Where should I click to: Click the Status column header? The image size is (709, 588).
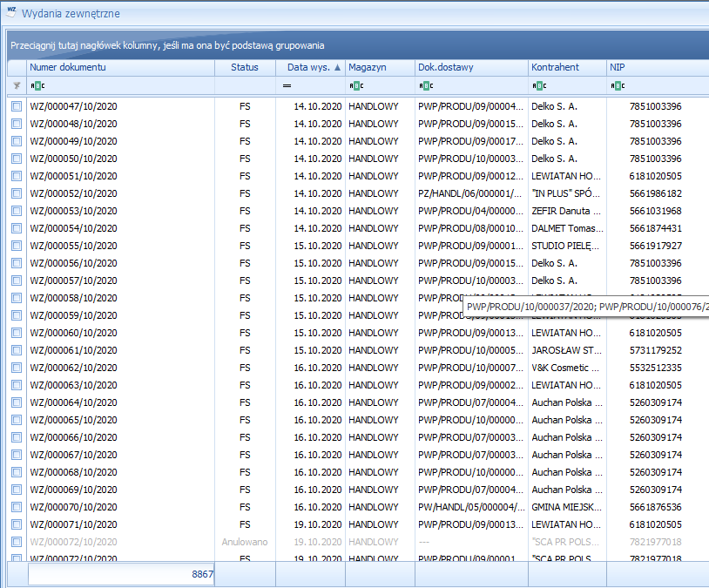[x=245, y=67]
